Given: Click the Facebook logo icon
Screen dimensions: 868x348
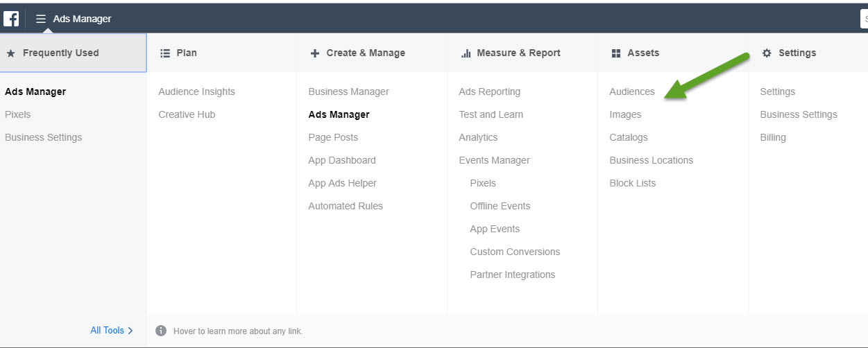Looking at the screenshot, I should click(11, 19).
